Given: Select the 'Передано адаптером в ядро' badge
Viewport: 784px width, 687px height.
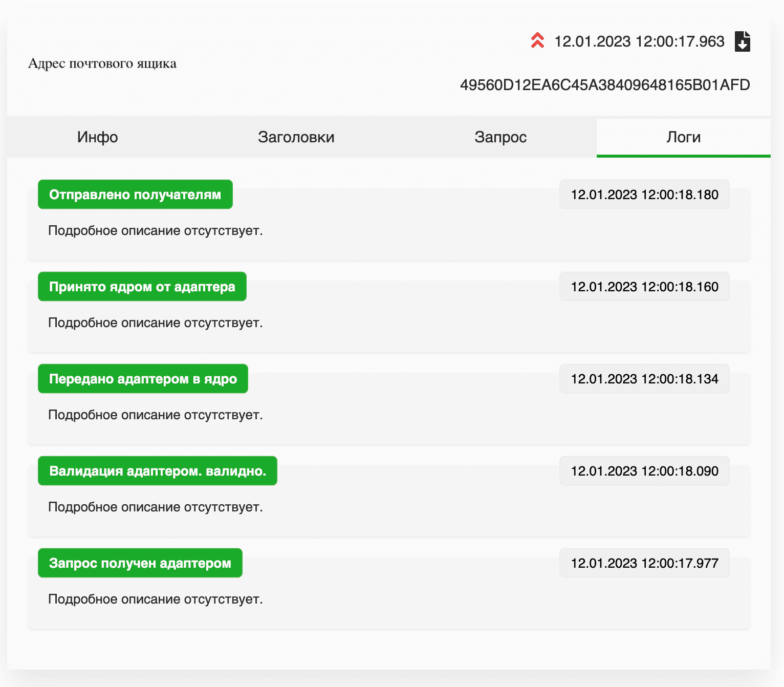Looking at the screenshot, I should [x=143, y=379].
